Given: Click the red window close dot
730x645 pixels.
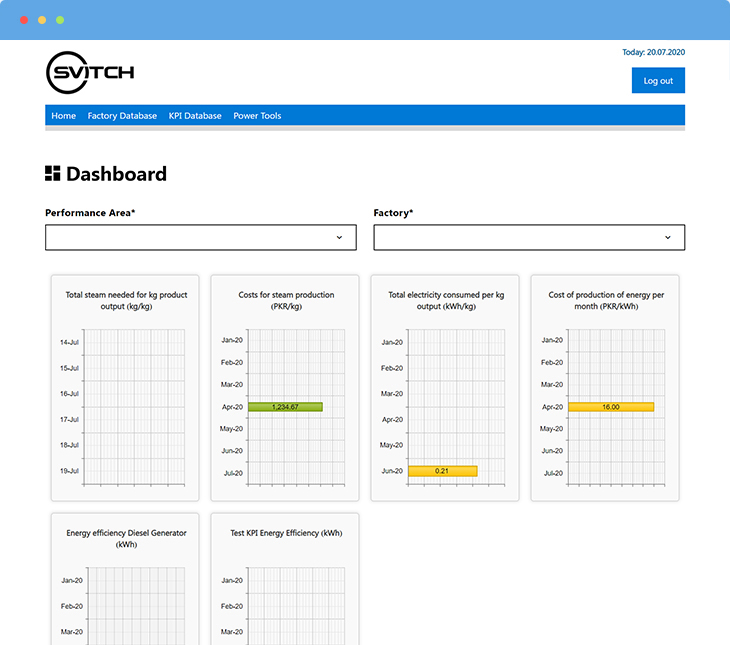Looking at the screenshot, I should click(x=24, y=20).
